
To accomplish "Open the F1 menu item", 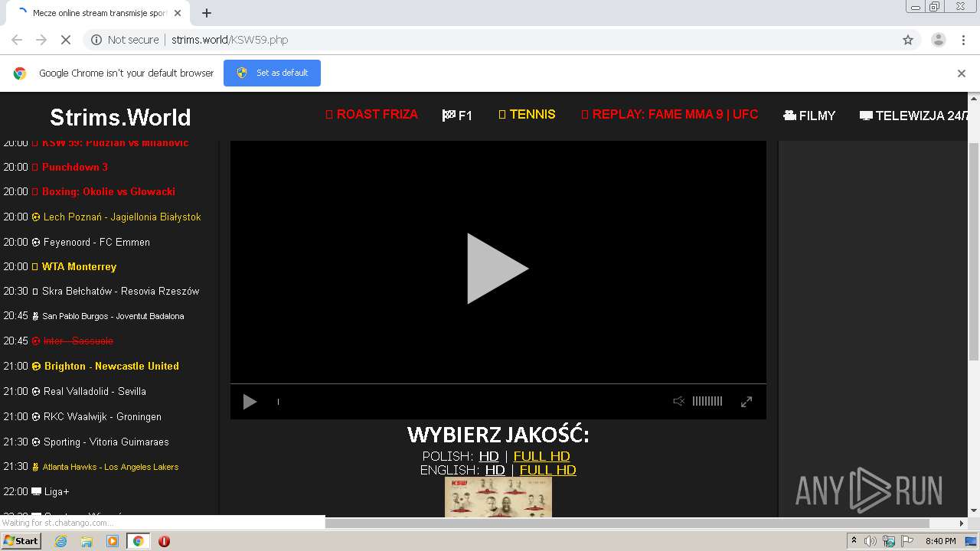I will [457, 116].
